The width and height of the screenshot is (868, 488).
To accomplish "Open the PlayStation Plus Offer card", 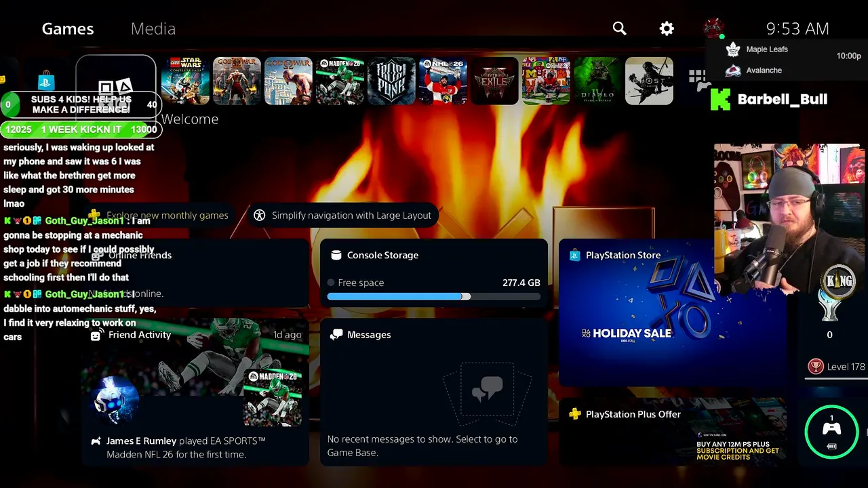I will pos(673,432).
